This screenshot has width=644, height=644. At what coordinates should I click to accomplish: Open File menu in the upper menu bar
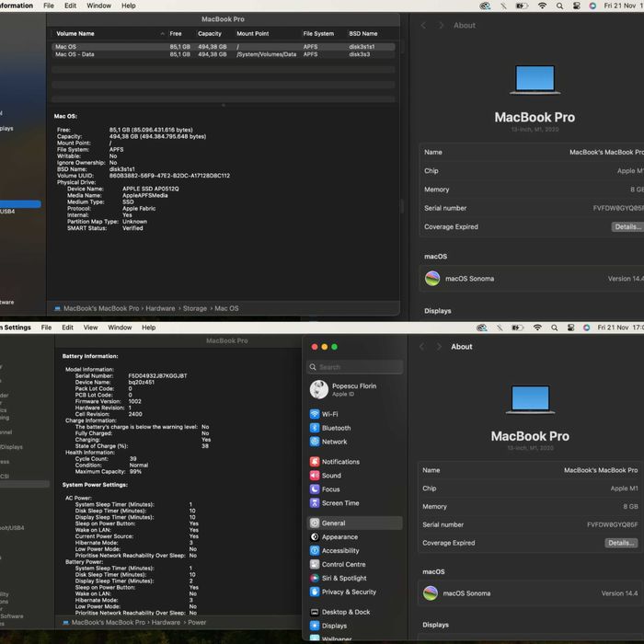[49, 6]
